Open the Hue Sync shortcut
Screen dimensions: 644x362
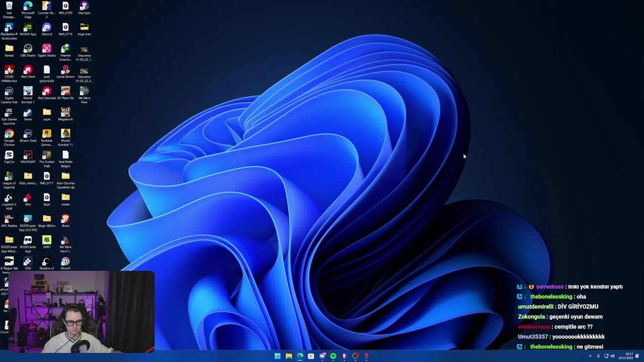click(84, 8)
